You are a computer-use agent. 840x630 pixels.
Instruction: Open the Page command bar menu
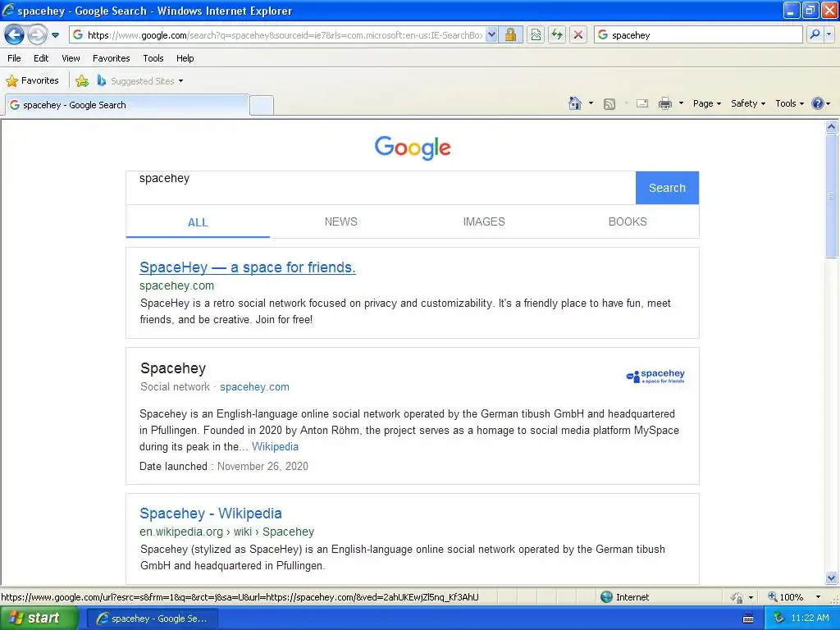(706, 103)
